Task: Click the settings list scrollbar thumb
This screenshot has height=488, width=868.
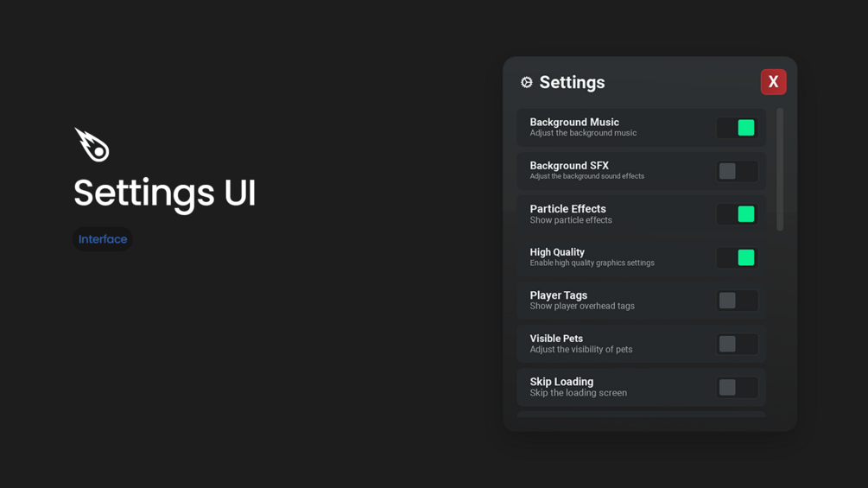Action: [x=780, y=169]
